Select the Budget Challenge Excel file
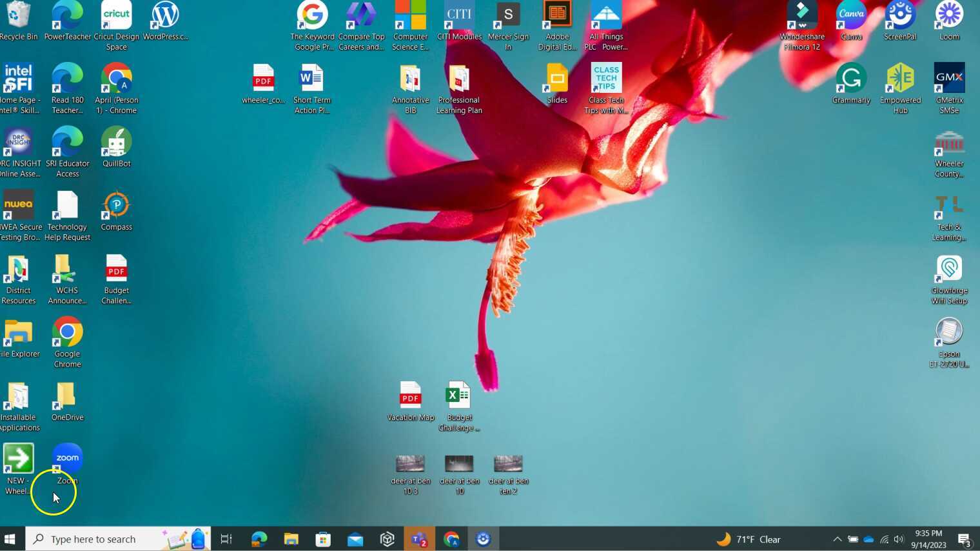980x551 pixels. coord(459,396)
